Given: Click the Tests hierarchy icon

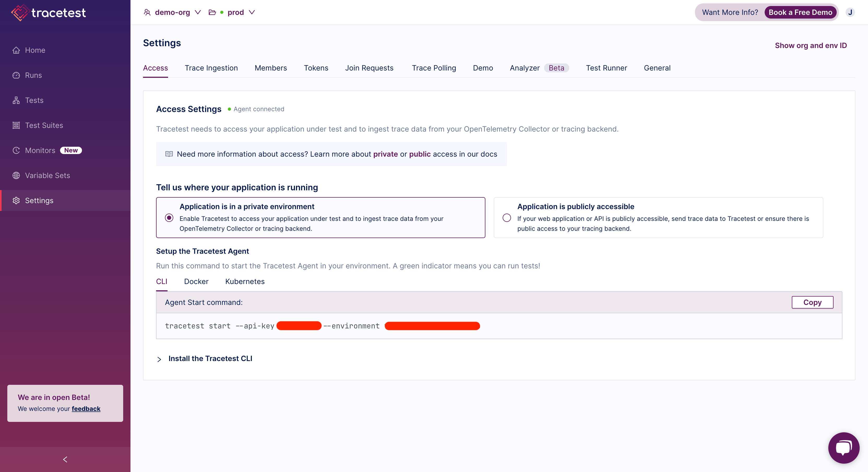Looking at the screenshot, I should 16,101.
